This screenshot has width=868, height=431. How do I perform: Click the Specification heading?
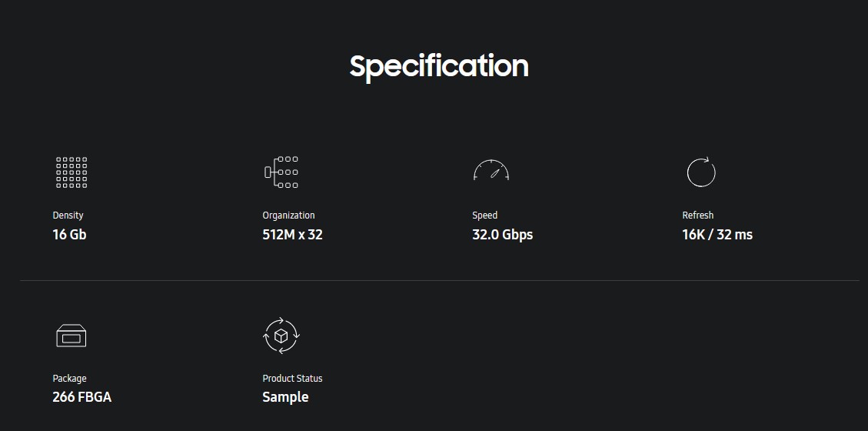439,66
